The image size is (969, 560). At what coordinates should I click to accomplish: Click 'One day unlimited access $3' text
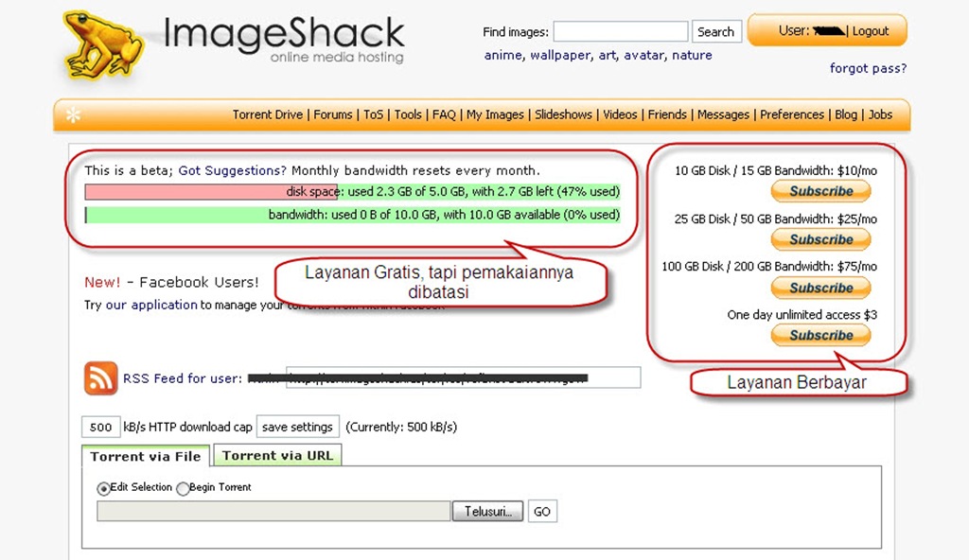coord(802,315)
